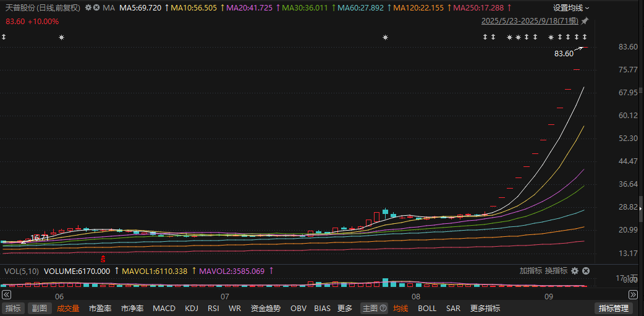
Task: Switch sub-chart to MACD indicator
Action: pyautogui.click(x=164, y=308)
